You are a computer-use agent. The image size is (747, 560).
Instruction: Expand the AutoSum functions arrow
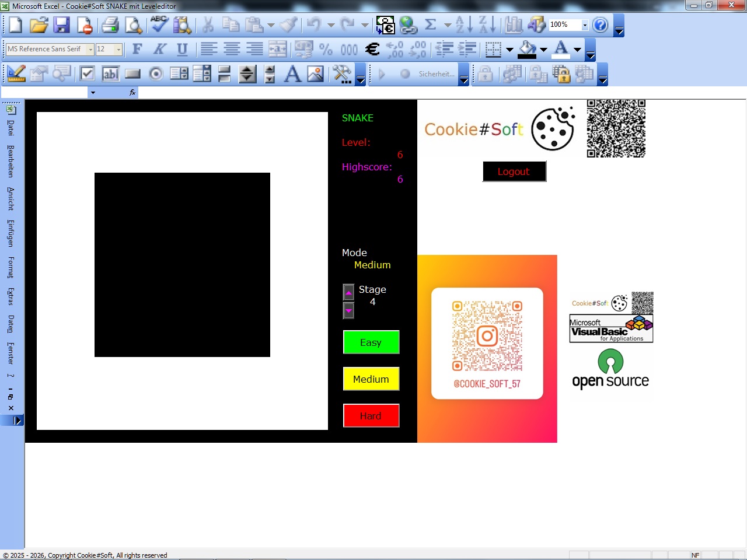[448, 25]
